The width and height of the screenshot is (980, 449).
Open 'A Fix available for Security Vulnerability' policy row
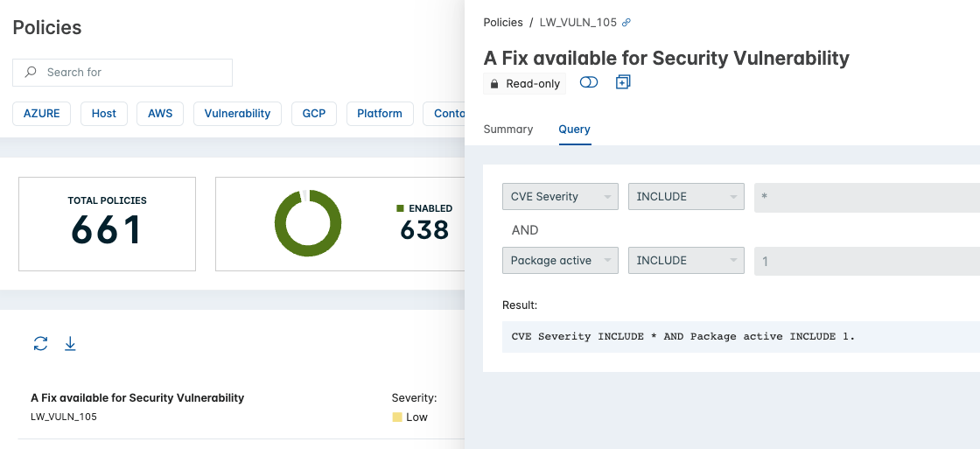[x=241, y=406]
